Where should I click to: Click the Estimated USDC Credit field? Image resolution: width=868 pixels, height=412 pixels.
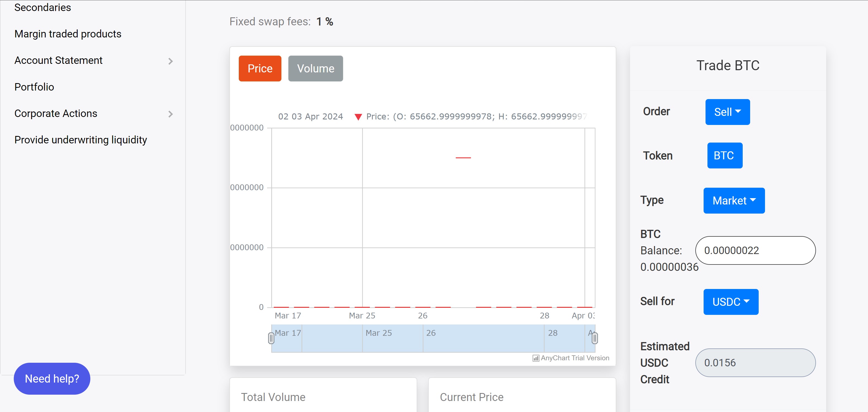pos(755,362)
